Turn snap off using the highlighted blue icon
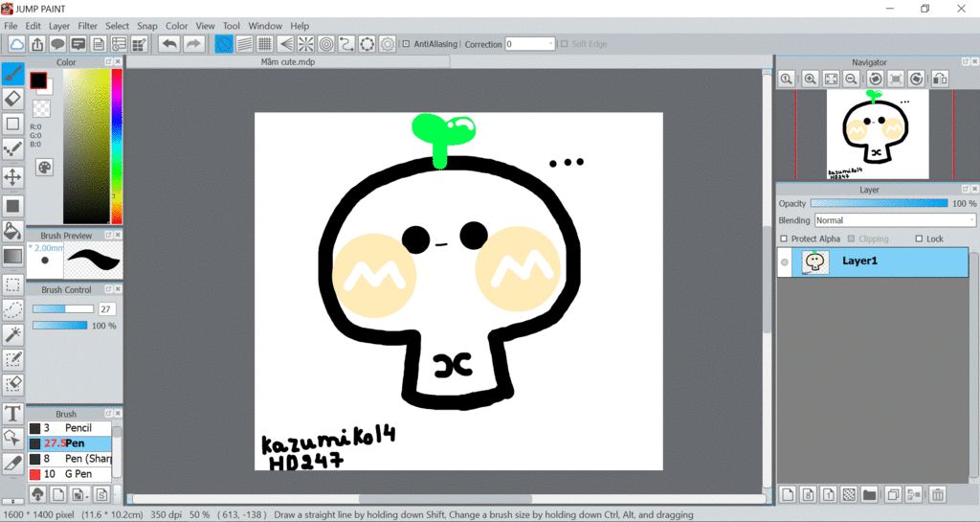This screenshot has height=522, width=980. coord(224,44)
